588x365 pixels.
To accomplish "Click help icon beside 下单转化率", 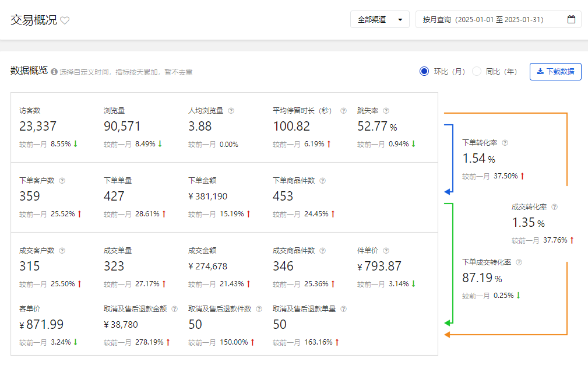I will click(505, 143).
